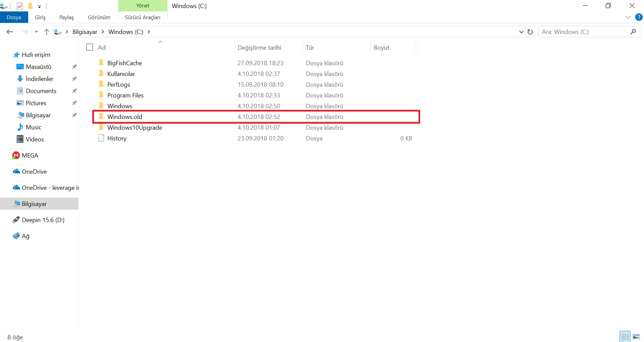The width and height of the screenshot is (644, 342).
Task: Select the PerfLogs folder icon
Action: click(x=101, y=84)
